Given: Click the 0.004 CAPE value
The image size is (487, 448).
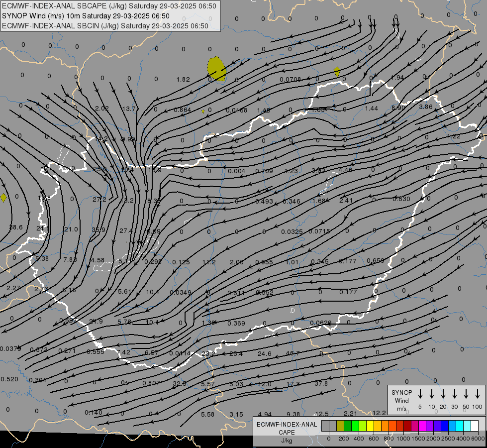Looking at the screenshot, I should click(x=236, y=171).
